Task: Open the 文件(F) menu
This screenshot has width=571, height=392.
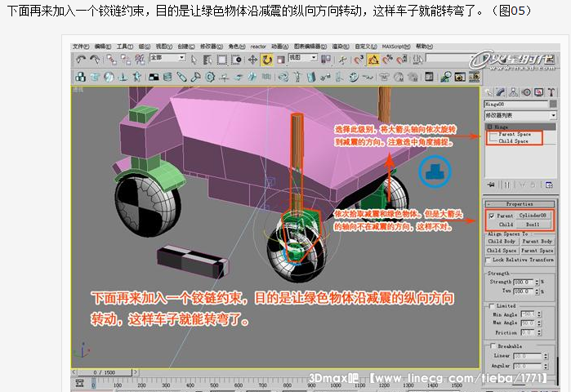Action: coord(81,47)
